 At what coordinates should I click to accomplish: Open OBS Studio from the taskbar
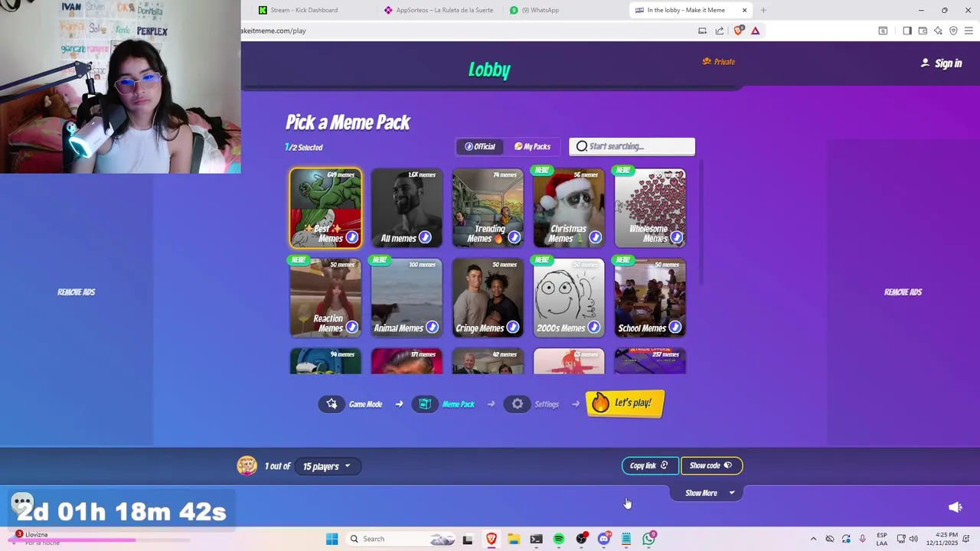[x=581, y=539]
